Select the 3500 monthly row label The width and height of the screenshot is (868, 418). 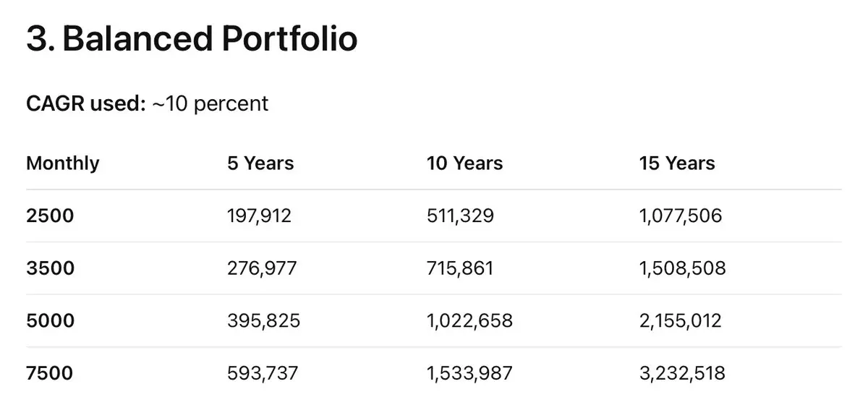(50, 268)
